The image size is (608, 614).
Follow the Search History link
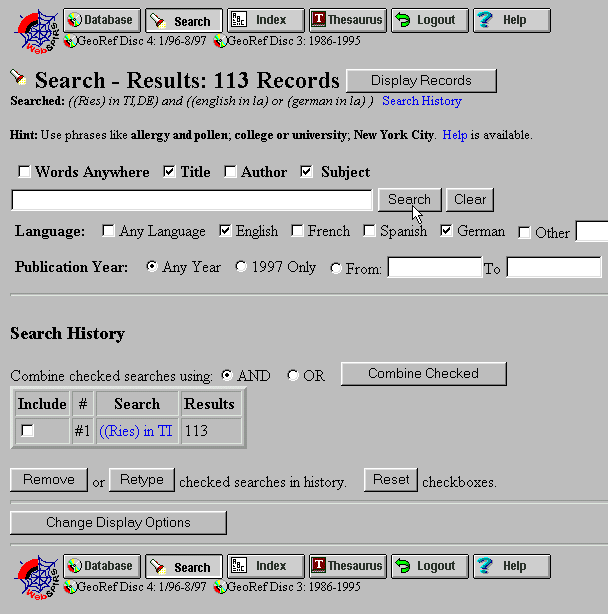pos(422,101)
